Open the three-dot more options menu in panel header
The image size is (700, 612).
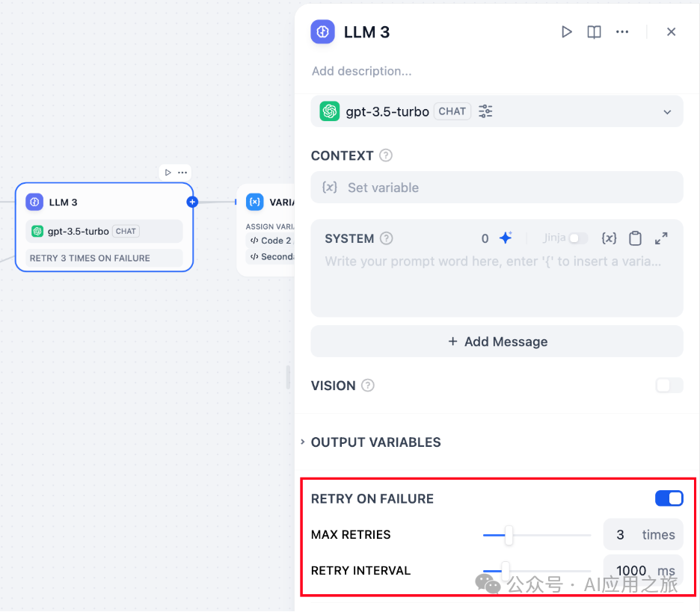click(x=622, y=32)
